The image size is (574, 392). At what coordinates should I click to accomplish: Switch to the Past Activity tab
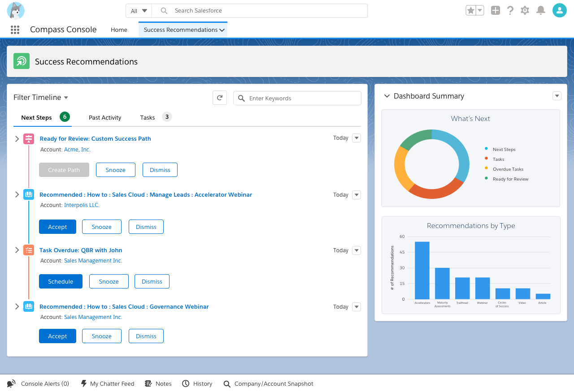105,117
